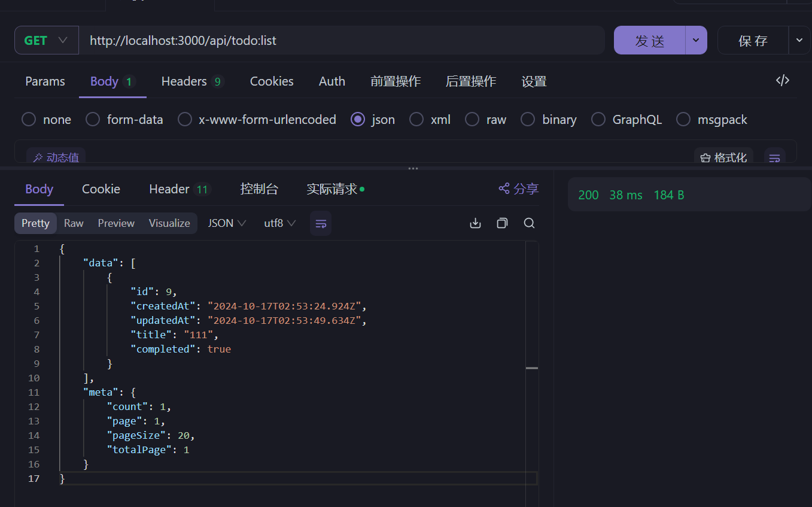The width and height of the screenshot is (812, 507).
Task: Open the 控制台 console tab
Action: pyautogui.click(x=259, y=189)
